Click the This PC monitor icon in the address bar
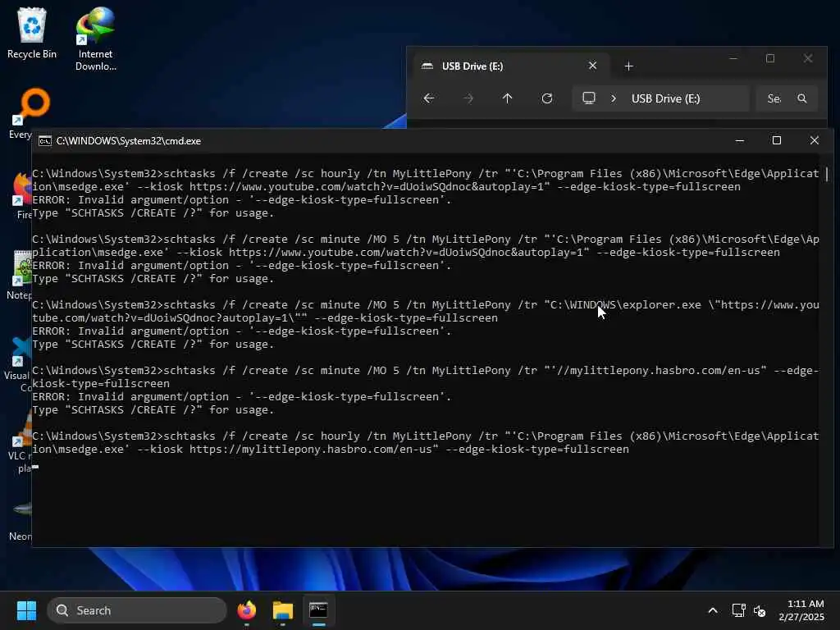The image size is (840, 630). (589, 98)
